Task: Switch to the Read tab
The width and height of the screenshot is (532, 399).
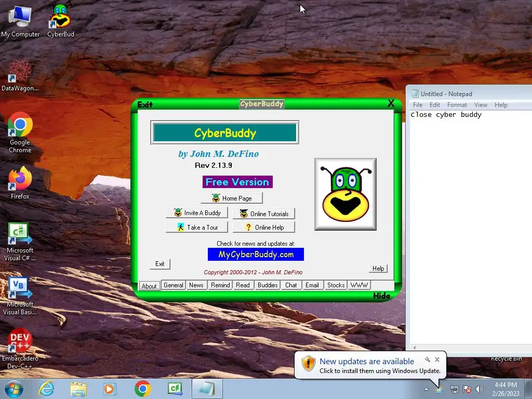Action: click(x=243, y=285)
